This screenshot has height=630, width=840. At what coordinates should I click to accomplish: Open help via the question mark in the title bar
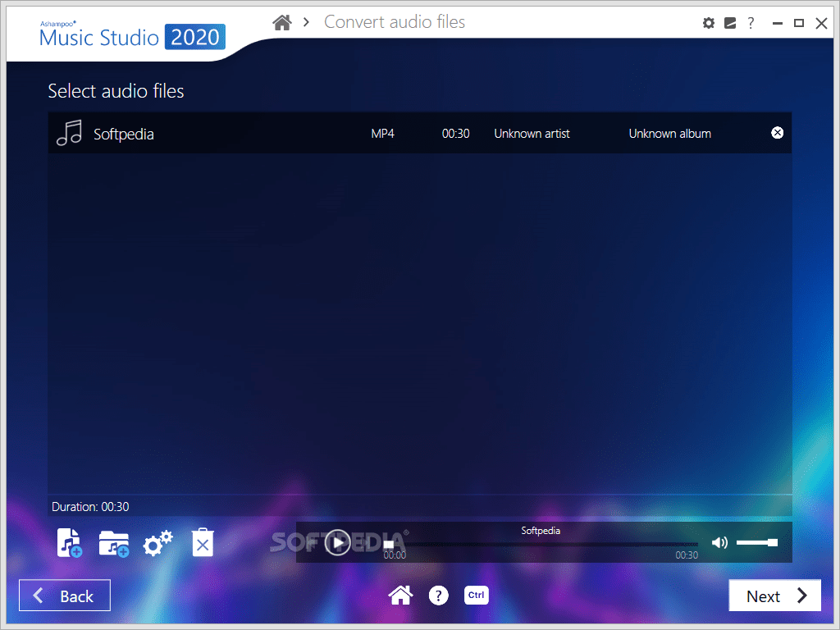click(x=751, y=23)
